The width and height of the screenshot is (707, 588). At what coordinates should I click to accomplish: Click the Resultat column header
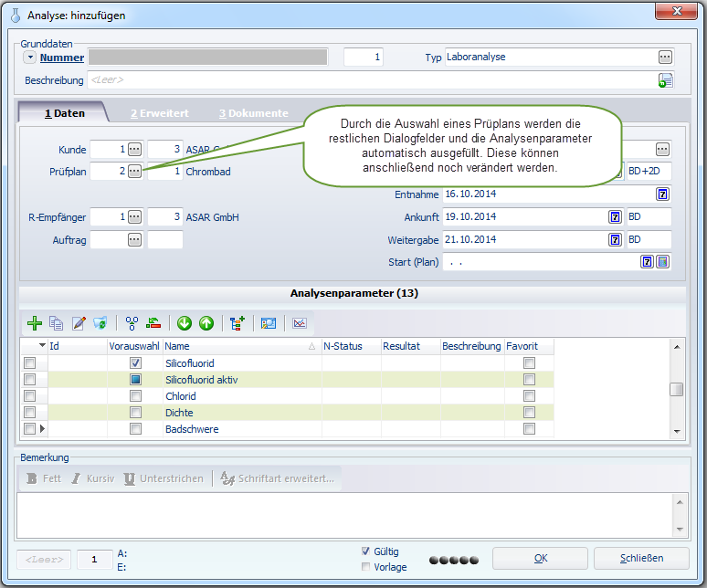coord(411,346)
